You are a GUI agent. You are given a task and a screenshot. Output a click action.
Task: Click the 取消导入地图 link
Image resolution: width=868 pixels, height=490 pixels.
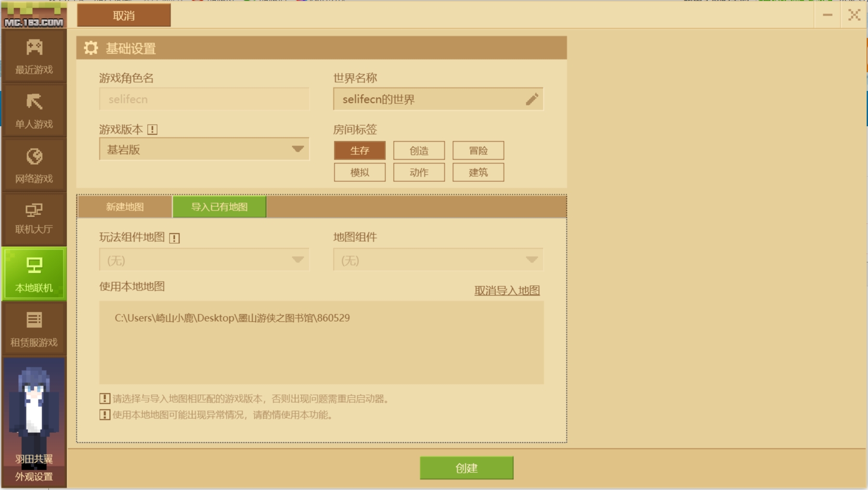click(507, 290)
